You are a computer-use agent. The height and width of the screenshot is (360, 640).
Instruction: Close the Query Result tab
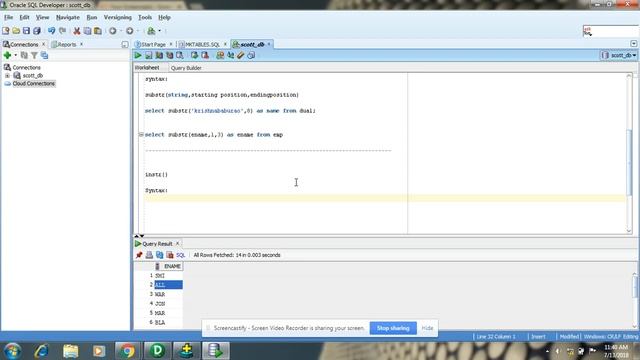click(x=178, y=244)
